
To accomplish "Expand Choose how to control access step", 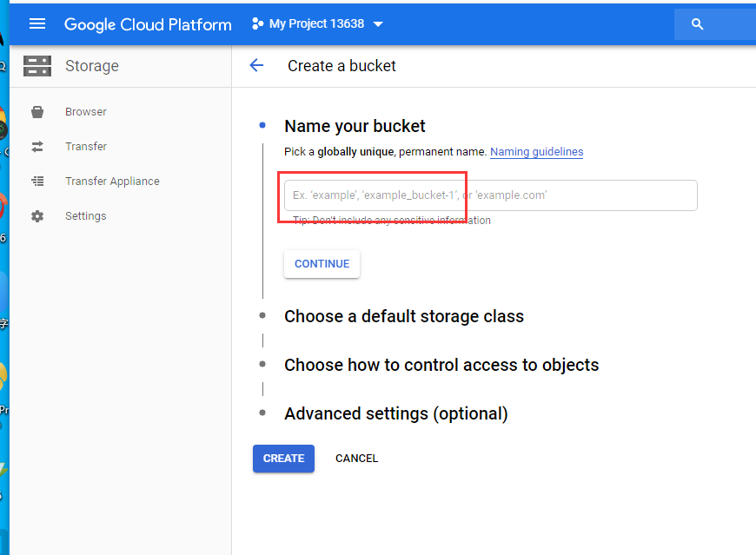I will (441, 365).
